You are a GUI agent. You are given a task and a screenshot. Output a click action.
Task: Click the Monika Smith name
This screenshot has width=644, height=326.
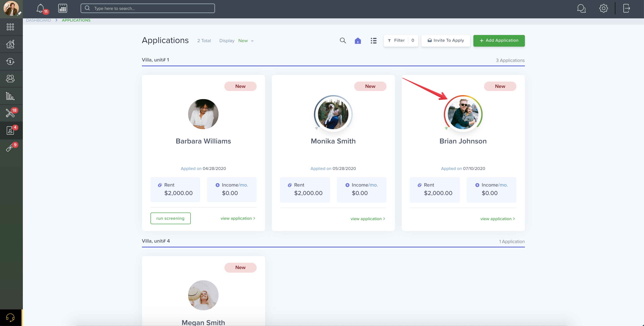[x=333, y=141]
